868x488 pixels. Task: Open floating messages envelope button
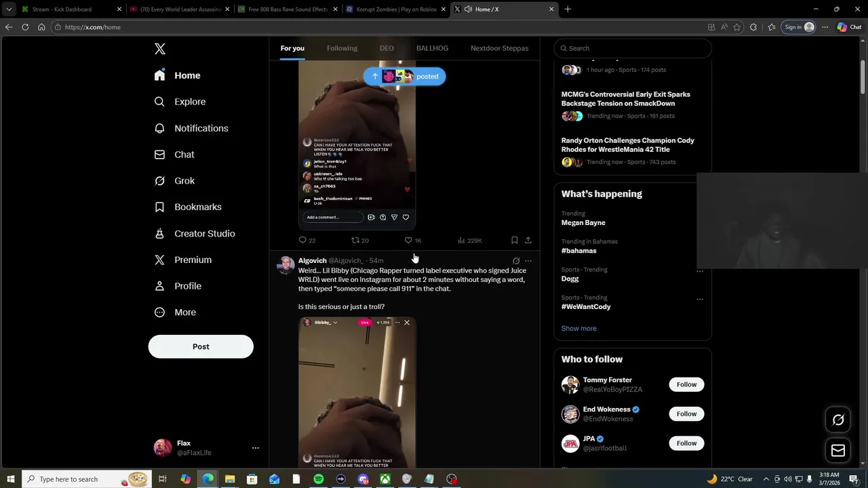838,450
